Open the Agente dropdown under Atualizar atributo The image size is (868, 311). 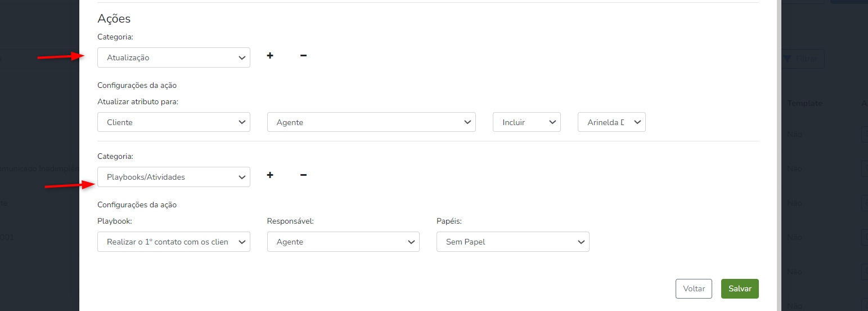pyautogui.click(x=371, y=122)
